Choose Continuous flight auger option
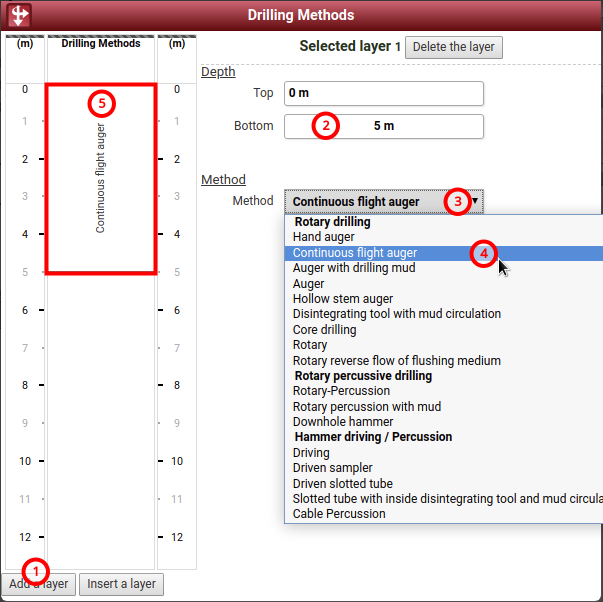Screen dimensions: 603x602 coord(355,253)
